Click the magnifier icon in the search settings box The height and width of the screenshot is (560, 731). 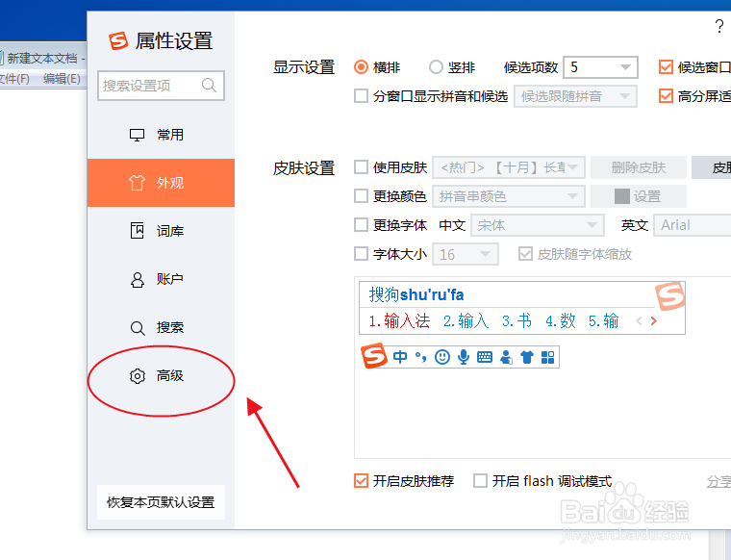coord(209,86)
